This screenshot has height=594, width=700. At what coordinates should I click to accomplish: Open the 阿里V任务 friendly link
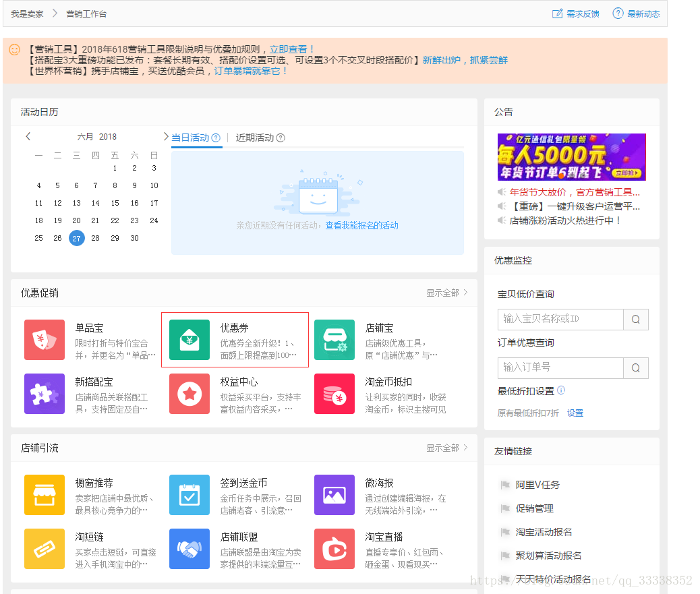tap(537, 485)
